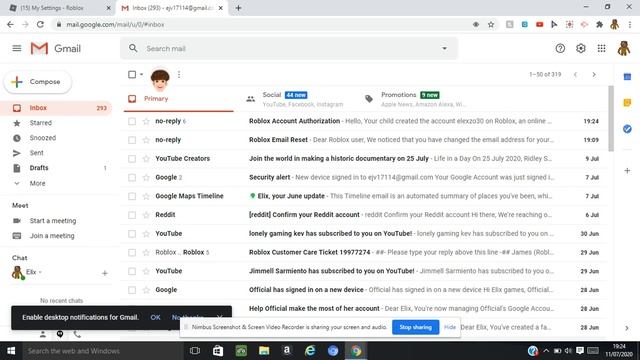Open File Explorer from the taskbar
The width and height of the screenshot is (640, 360).
tap(264, 351)
